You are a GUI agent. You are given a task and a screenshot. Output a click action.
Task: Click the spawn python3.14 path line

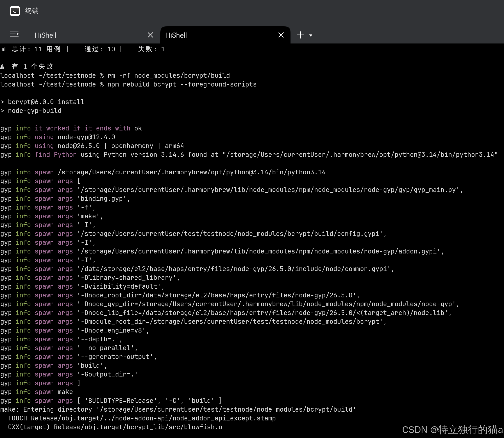click(163, 172)
